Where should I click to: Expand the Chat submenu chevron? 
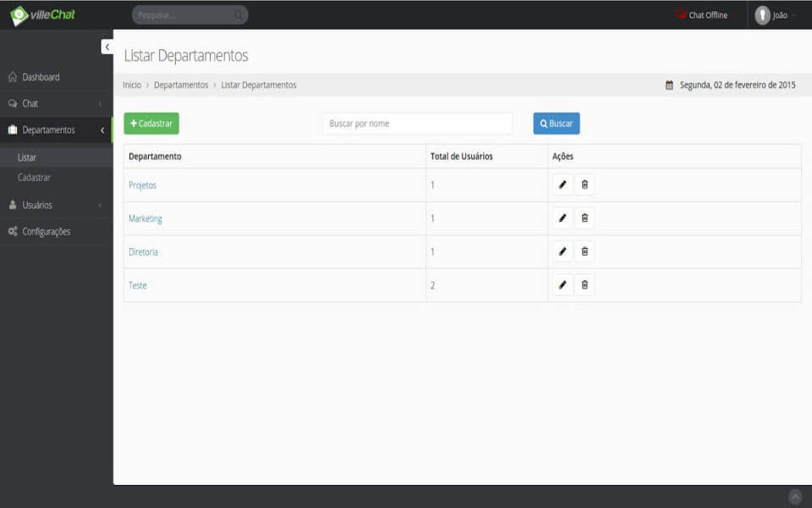pos(100,104)
